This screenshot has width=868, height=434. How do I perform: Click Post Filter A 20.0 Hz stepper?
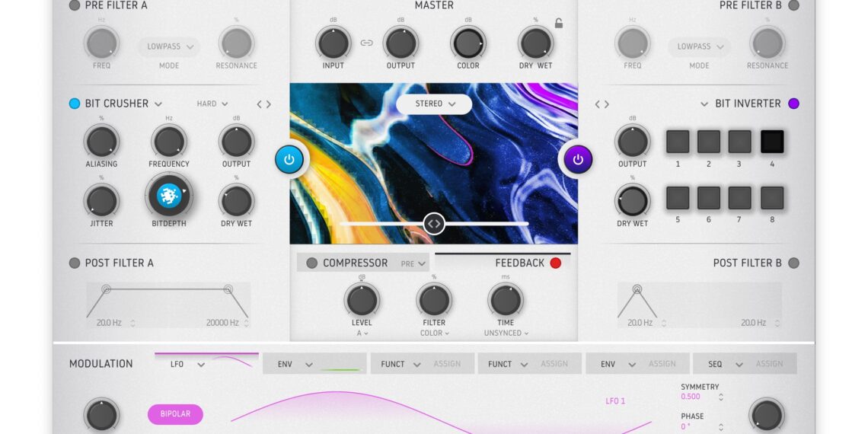(x=132, y=323)
